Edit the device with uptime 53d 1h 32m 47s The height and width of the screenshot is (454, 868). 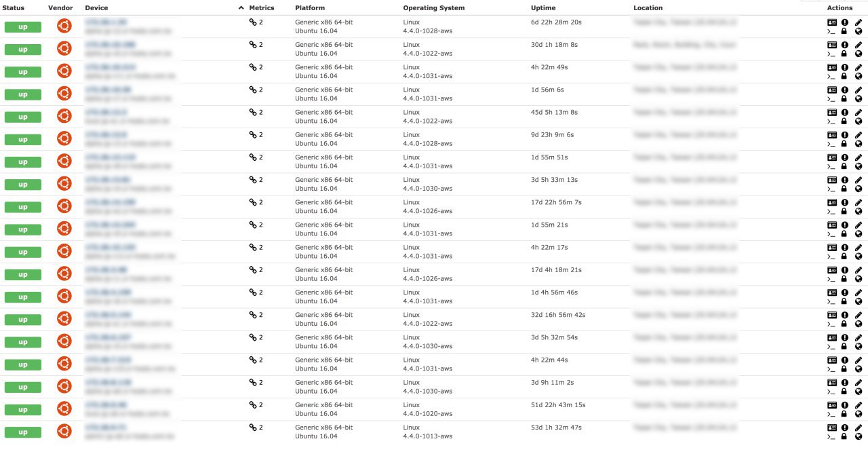[859, 427]
